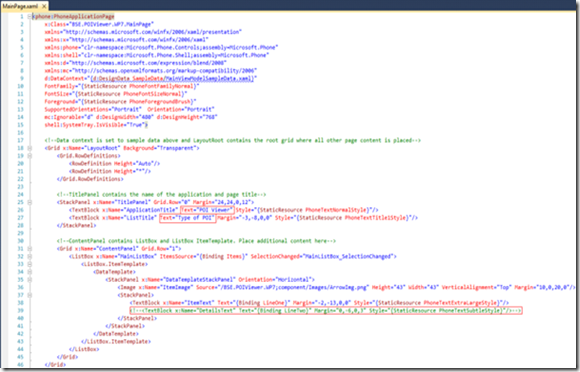Click the closing ListBox tag on line 44

[84, 350]
